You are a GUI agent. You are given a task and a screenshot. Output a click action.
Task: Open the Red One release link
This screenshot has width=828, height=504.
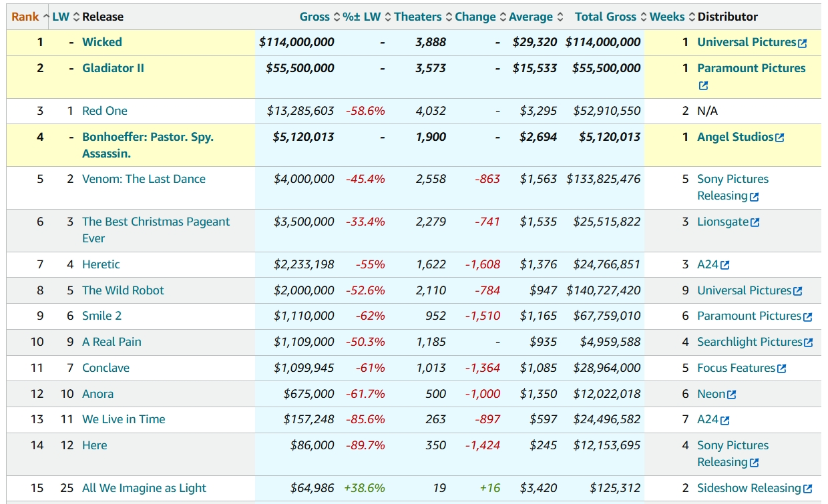coord(105,111)
